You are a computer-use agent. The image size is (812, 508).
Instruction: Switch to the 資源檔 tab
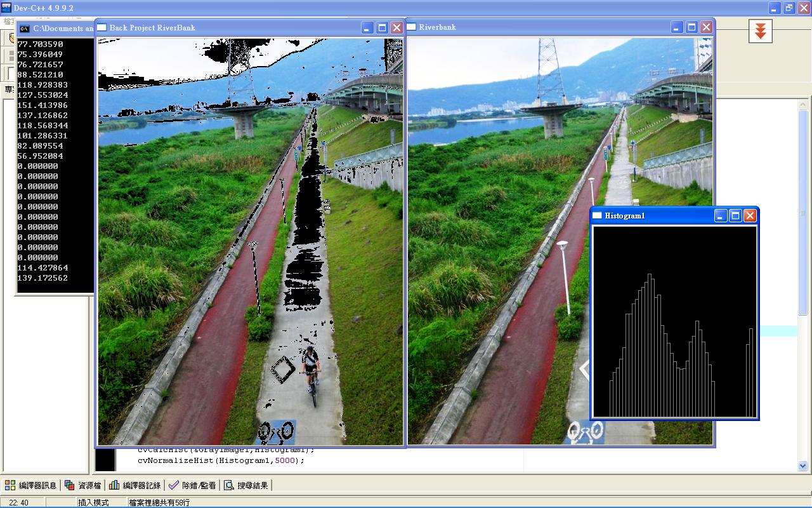tap(82, 485)
